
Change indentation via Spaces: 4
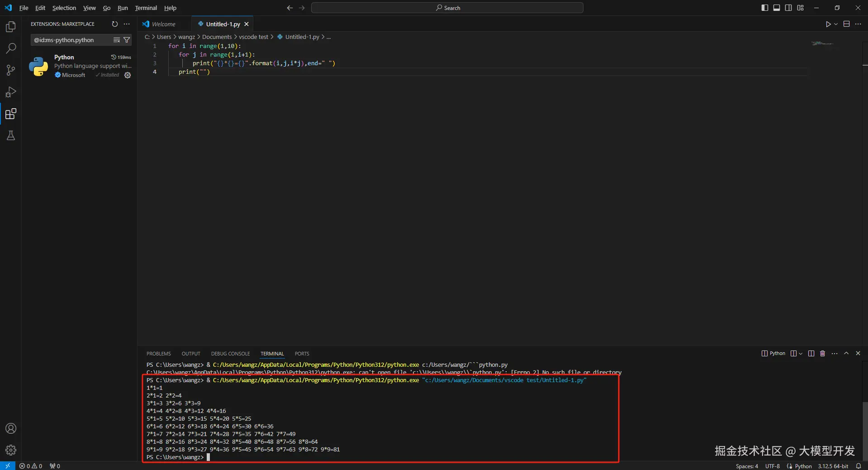(747, 466)
